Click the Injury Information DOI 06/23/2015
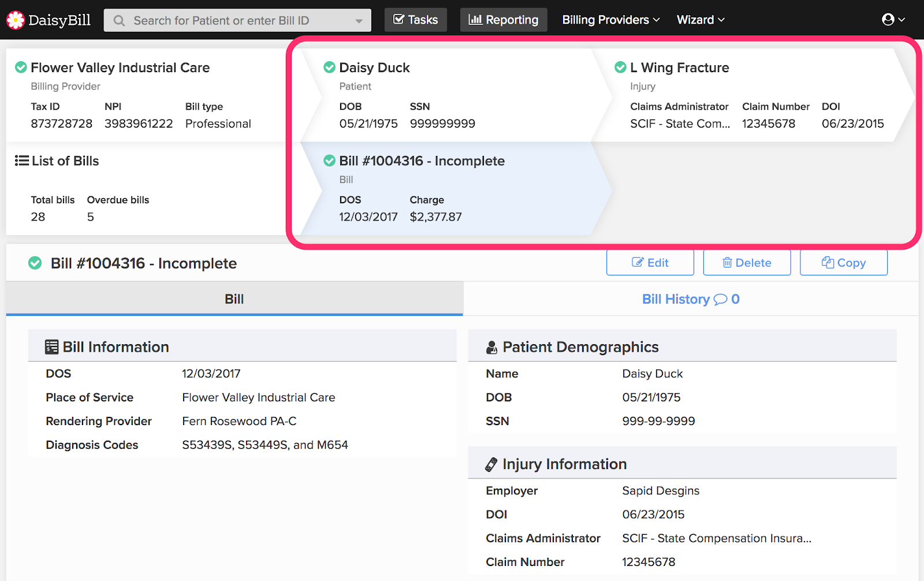Viewport: 924px width, 581px height. 653,514
